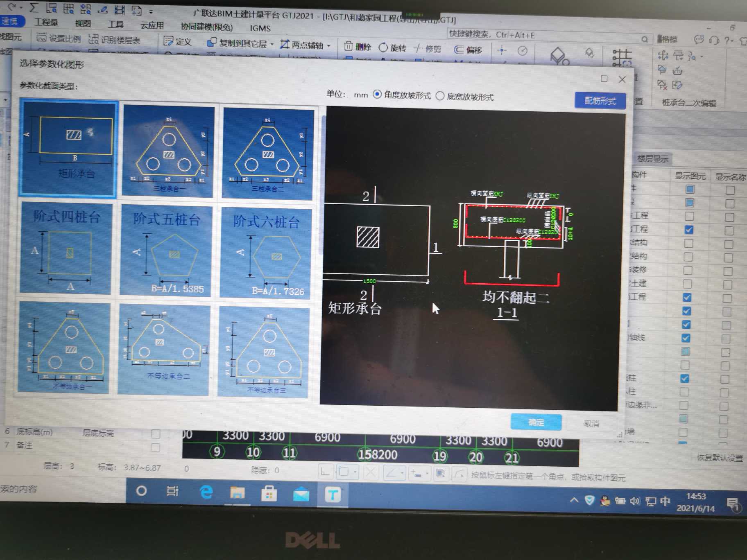Open Edge browser from taskbar
Image resolution: width=747 pixels, height=560 pixels.
click(x=206, y=492)
